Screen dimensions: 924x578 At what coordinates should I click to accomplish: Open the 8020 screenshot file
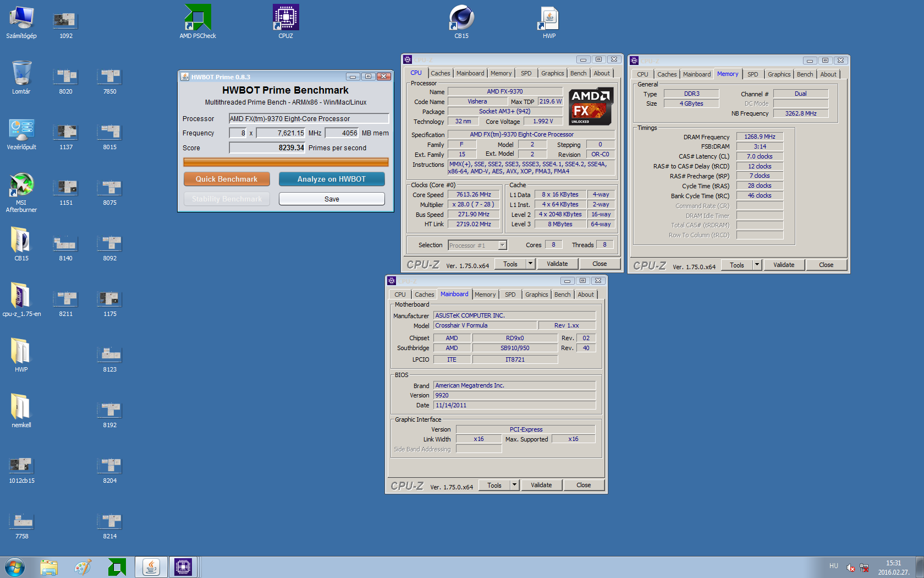(65, 81)
